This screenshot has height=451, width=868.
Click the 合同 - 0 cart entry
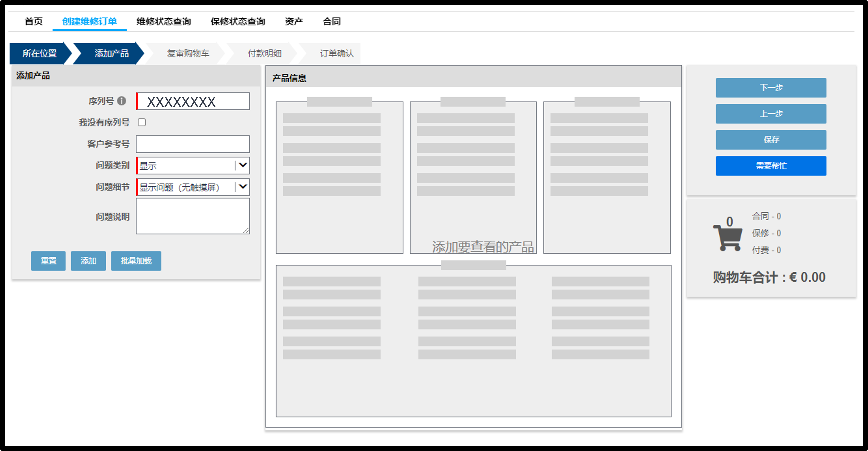[x=767, y=216]
